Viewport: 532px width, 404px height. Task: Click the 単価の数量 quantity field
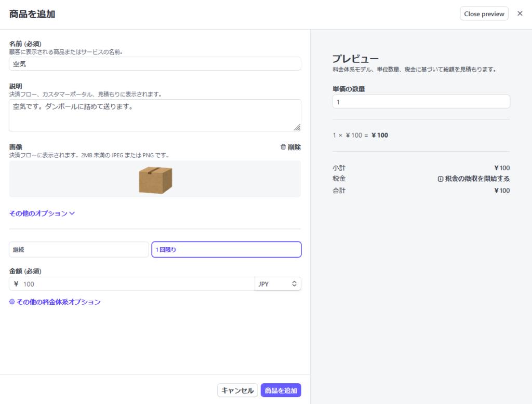[421, 102]
